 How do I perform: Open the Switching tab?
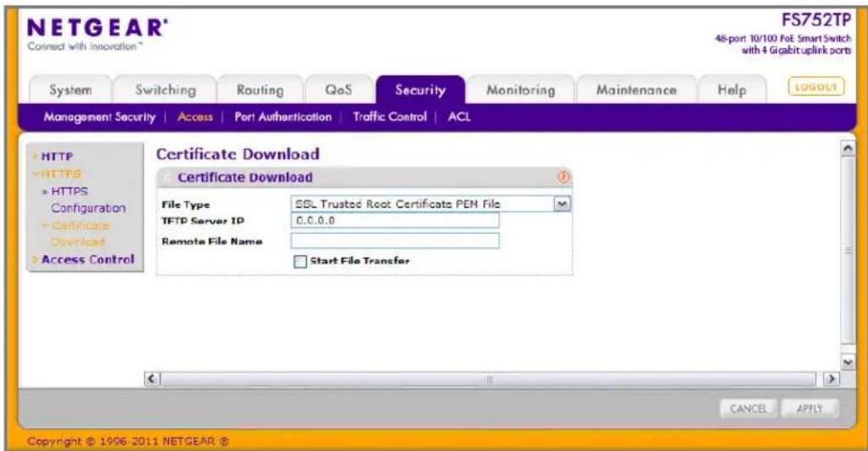[165, 90]
